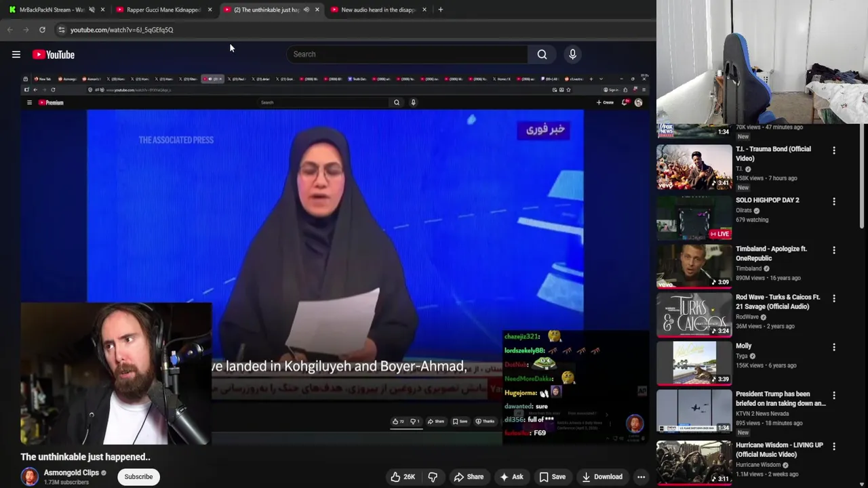Click the '1.73M subscribers' text
The height and width of the screenshot is (488, 868).
pyautogui.click(x=66, y=482)
